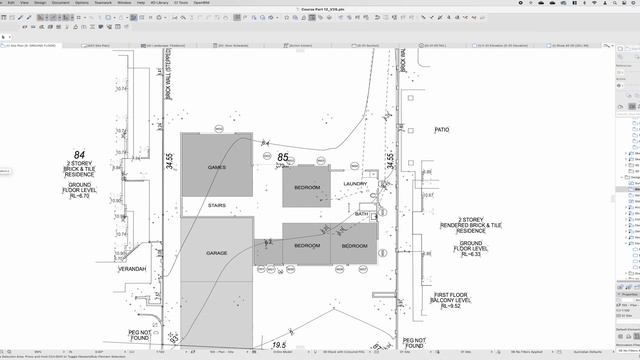The width and height of the screenshot is (640, 360).
Task: Switch to the Section tab
Action: [x=366, y=45]
